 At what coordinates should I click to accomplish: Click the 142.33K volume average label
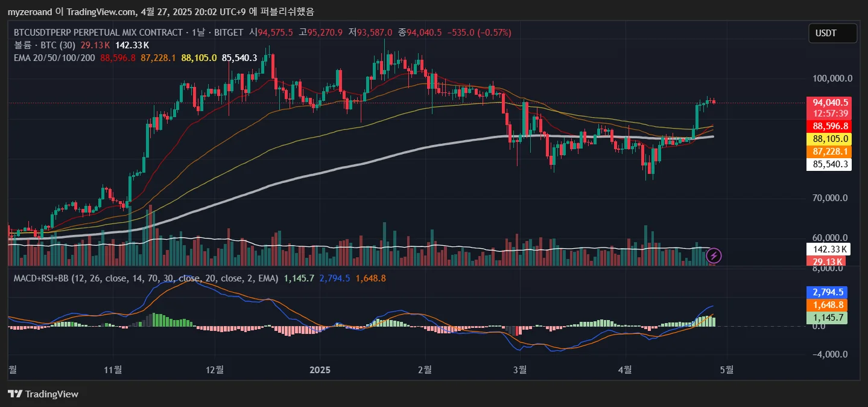(830, 249)
